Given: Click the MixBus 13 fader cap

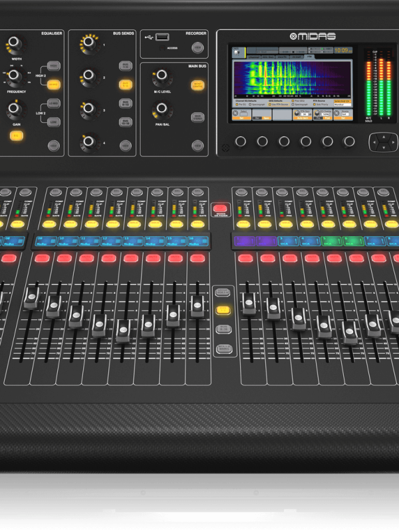Looking at the screenshot, I should click(x=123, y=331).
